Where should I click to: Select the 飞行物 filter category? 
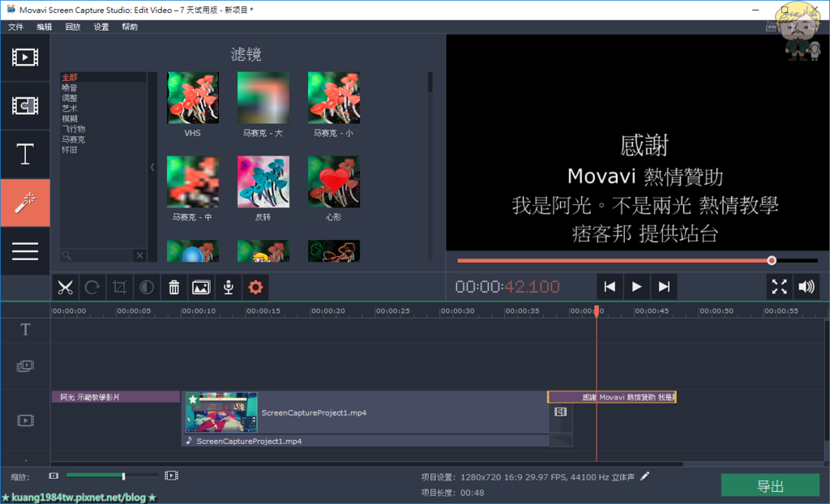coord(103,129)
